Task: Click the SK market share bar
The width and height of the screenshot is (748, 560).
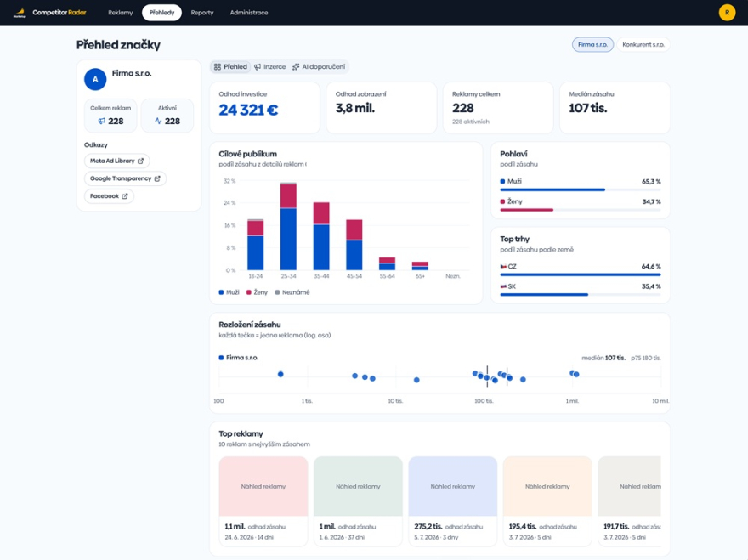Action: coord(580,295)
